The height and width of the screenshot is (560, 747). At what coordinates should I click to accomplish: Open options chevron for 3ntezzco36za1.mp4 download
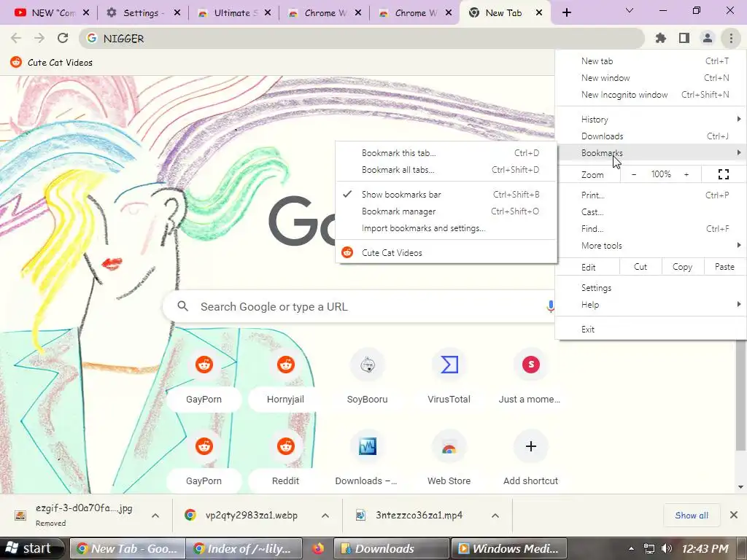(495, 516)
